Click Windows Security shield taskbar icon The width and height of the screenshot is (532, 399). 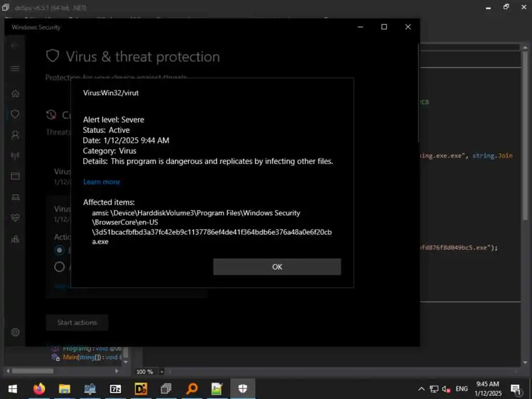coord(243,389)
